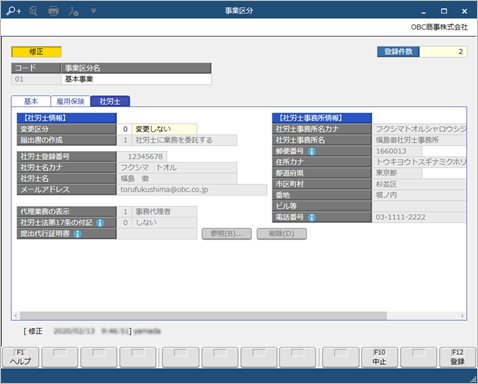Click the print preview icon

pyautogui.click(x=33, y=11)
